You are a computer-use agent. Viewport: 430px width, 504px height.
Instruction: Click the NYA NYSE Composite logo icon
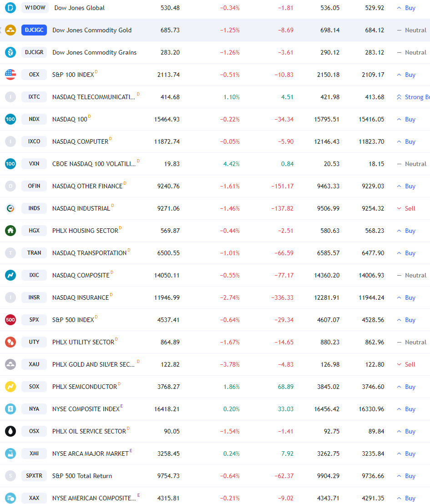click(10, 409)
